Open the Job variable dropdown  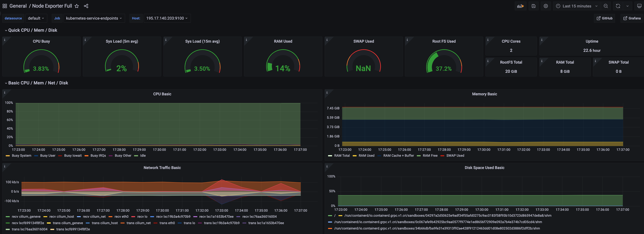pyautogui.click(x=94, y=18)
